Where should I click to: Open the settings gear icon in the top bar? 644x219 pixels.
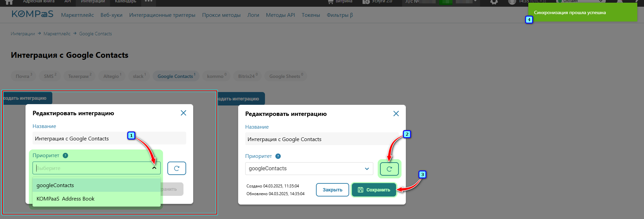pyautogui.click(x=494, y=2)
